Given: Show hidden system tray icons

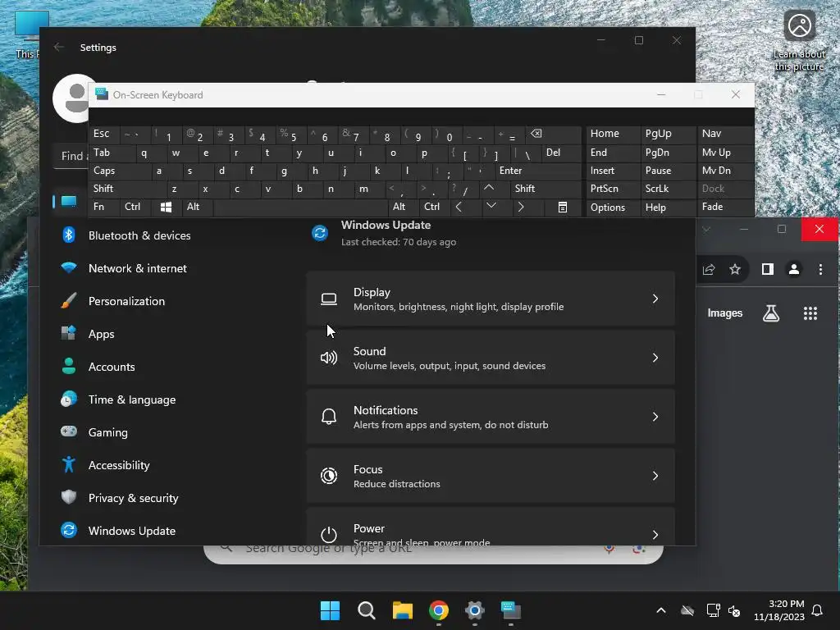Looking at the screenshot, I should 661,610.
